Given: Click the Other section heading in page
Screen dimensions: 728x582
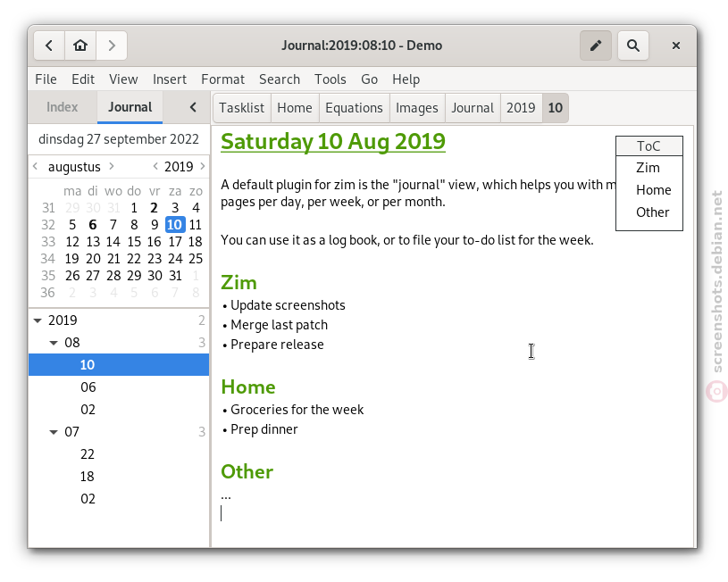Looking at the screenshot, I should pyautogui.click(x=247, y=472).
